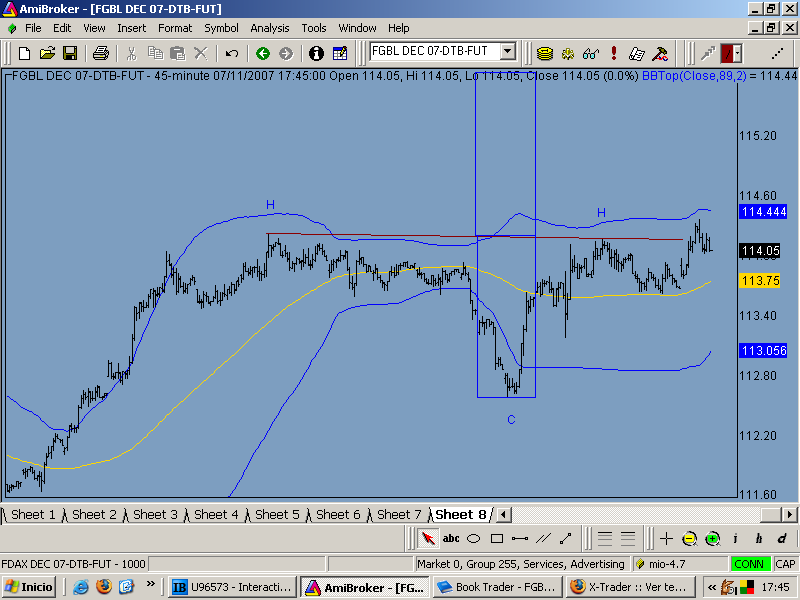
Task: Open the Format menu
Action: 175,28
